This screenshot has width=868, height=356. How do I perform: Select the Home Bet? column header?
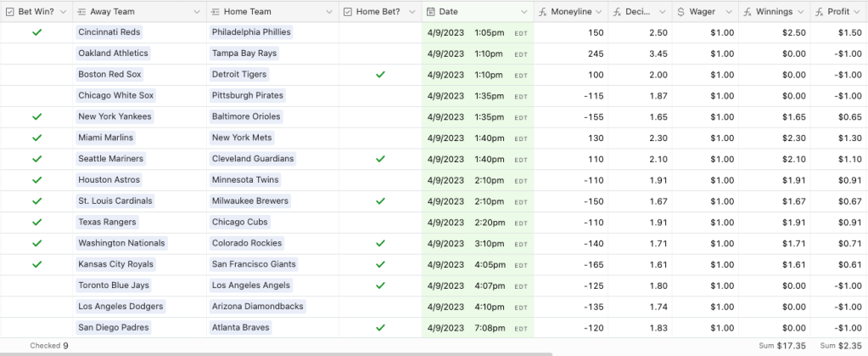pos(378,12)
